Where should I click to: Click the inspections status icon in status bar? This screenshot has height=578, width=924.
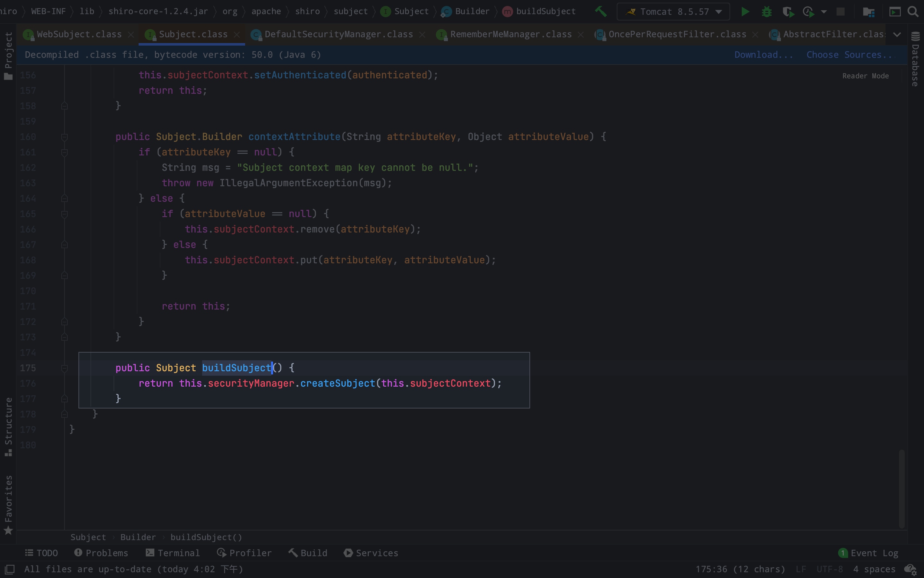[x=911, y=570]
